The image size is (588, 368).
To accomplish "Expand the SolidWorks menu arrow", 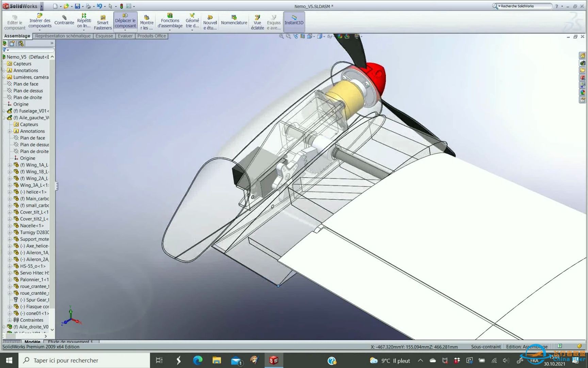I will [42, 6].
